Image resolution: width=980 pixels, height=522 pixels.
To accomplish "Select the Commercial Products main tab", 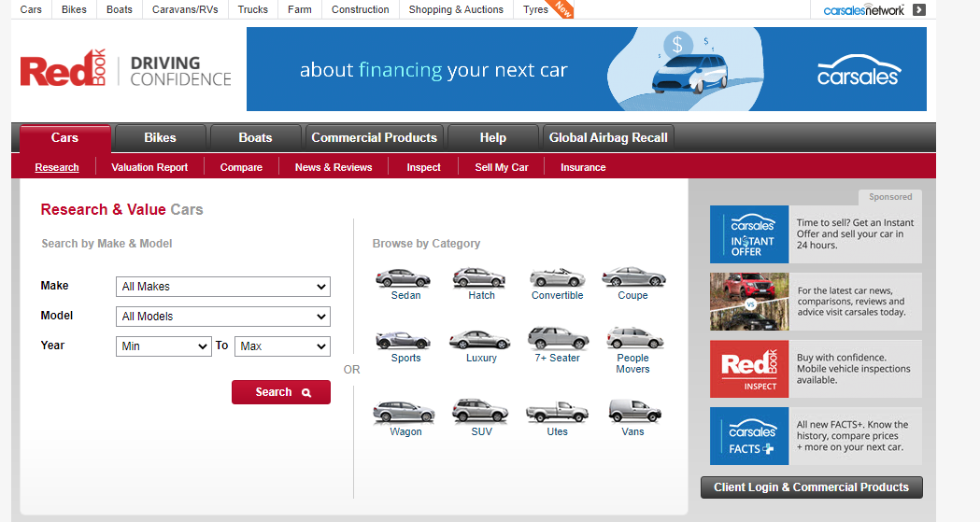I will pyautogui.click(x=375, y=138).
